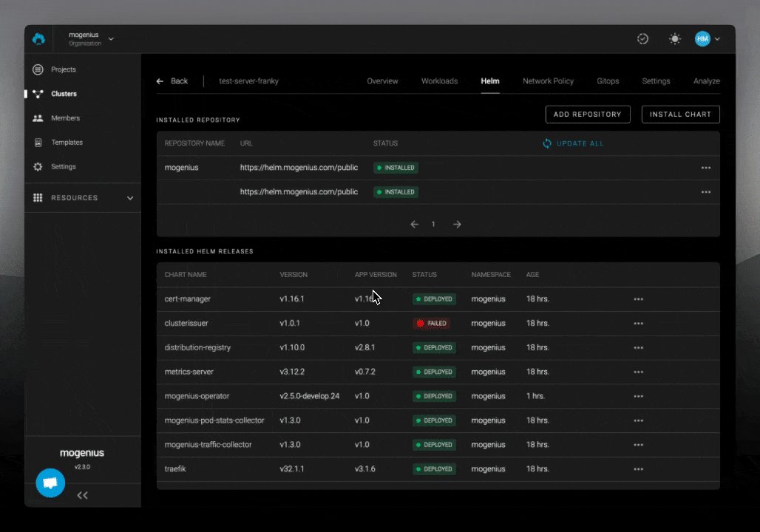Click the '1 hrs.' age cell

(535, 396)
